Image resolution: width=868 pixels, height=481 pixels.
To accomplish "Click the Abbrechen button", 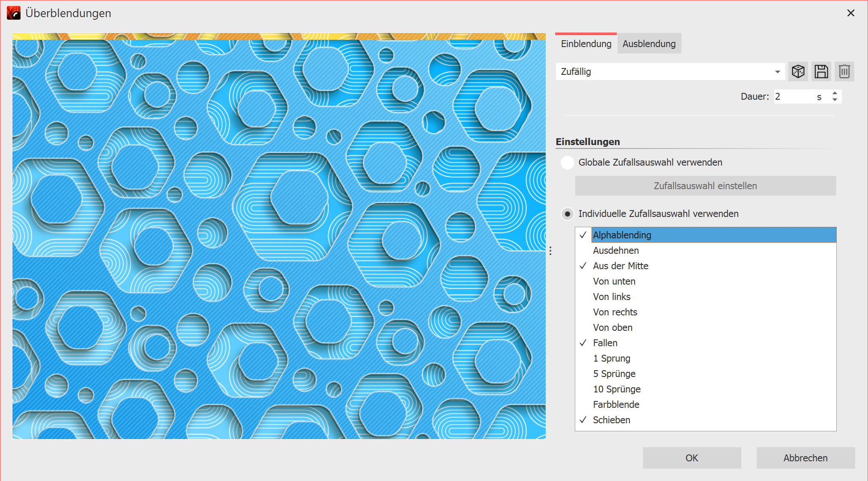I will click(x=805, y=458).
